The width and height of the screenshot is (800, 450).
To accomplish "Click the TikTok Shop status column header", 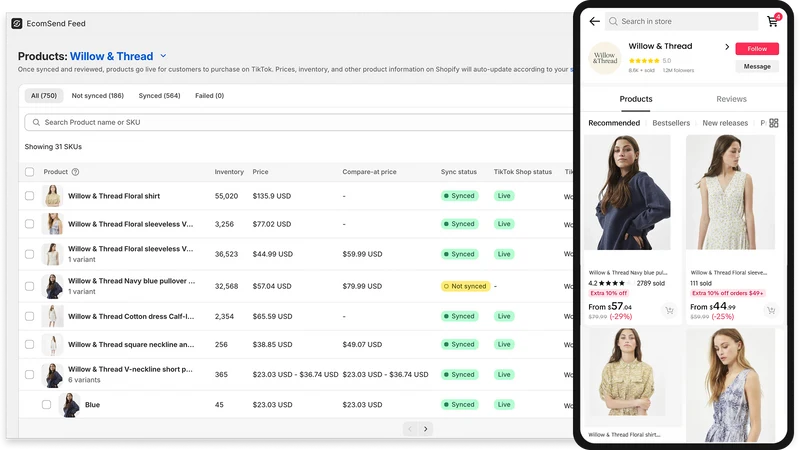I will tap(522, 172).
